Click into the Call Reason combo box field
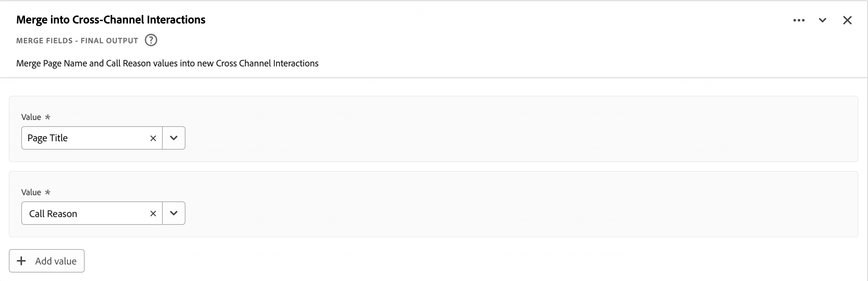Image resolution: width=868 pixels, height=281 pixels. (x=84, y=213)
